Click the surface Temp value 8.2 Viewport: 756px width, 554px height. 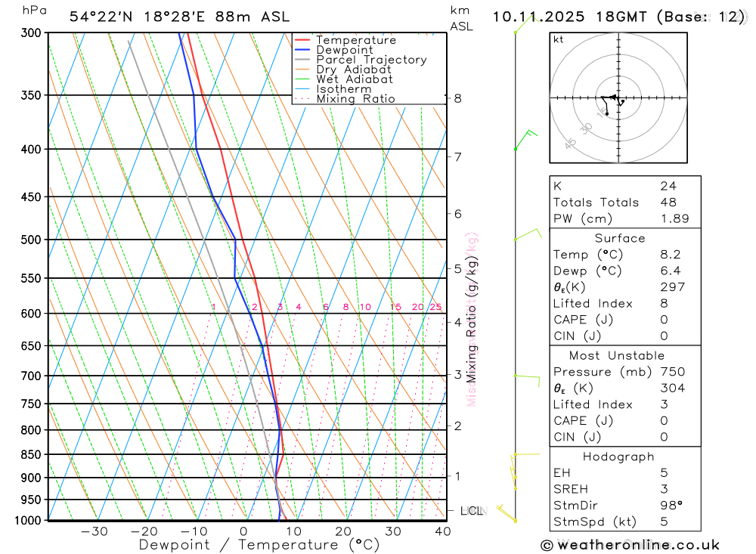(671, 255)
